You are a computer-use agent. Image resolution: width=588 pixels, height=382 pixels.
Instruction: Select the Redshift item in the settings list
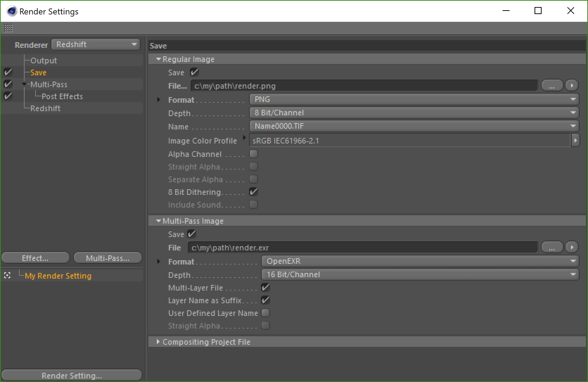(x=45, y=108)
